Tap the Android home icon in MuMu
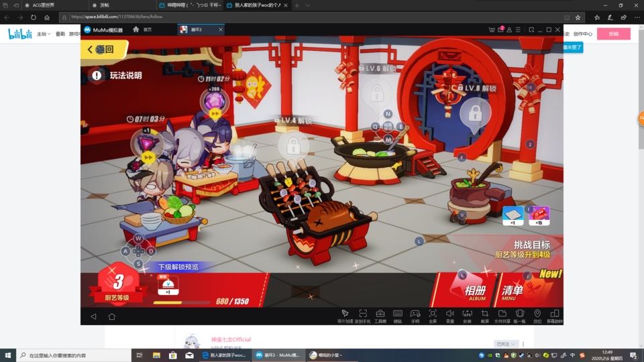 click(x=112, y=316)
